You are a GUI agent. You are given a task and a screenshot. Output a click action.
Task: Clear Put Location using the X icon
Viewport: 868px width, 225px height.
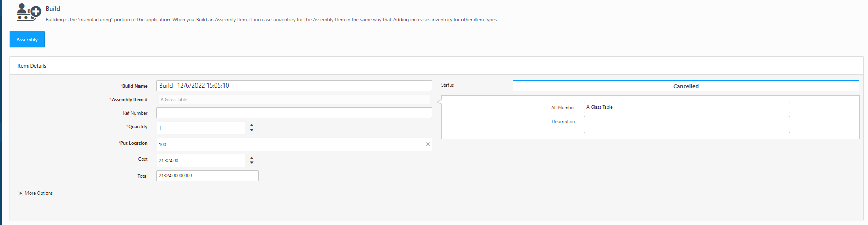point(428,144)
